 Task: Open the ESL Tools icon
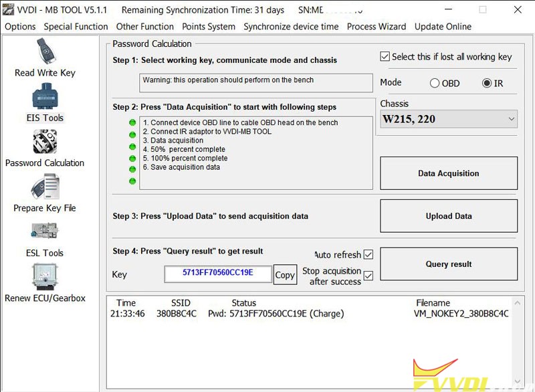45,231
